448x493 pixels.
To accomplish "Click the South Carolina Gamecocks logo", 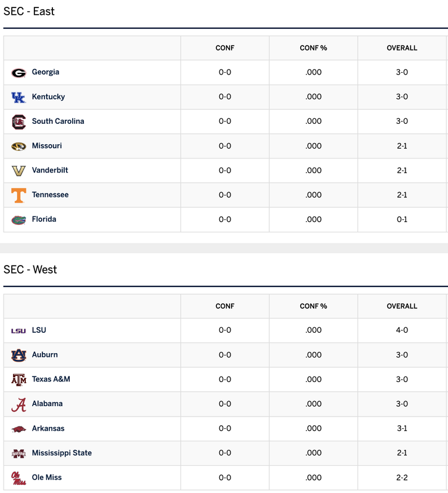I will point(18,121).
